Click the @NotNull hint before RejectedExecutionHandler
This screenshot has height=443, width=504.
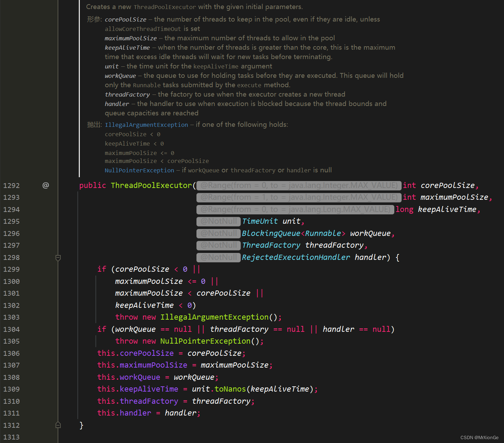tap(218, 257)
